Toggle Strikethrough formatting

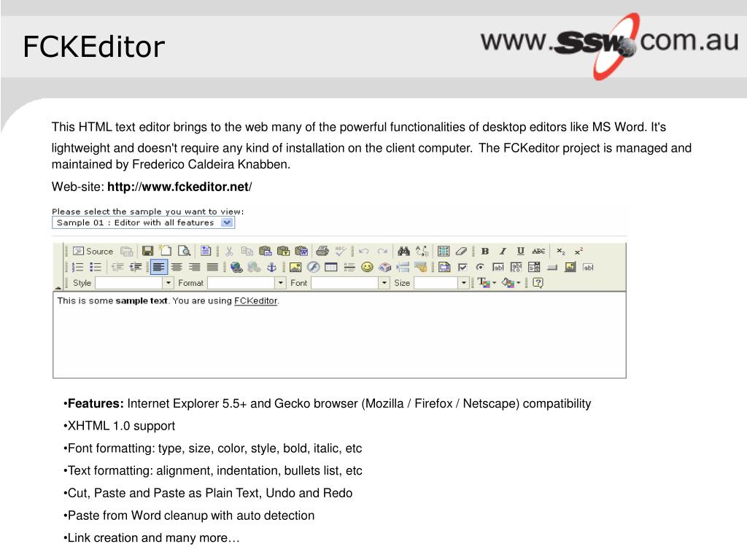click(538, 251)
